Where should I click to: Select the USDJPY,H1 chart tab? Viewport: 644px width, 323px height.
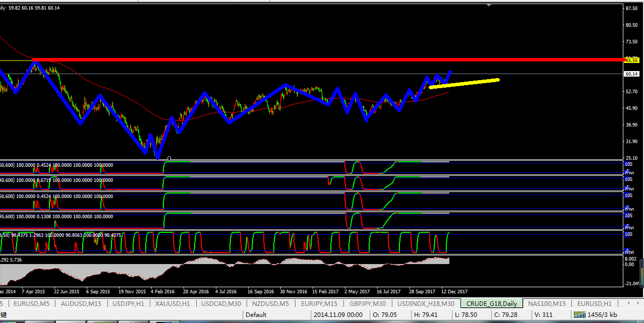click(x=129, y=304)
